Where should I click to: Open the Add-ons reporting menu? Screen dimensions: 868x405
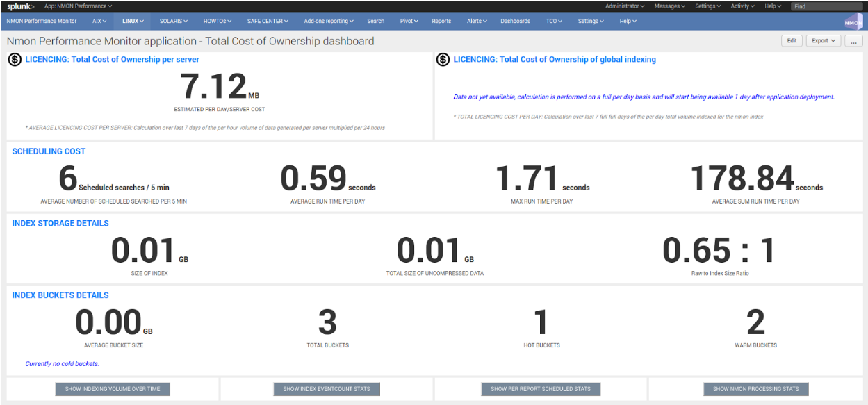pyautogui.click(x=329, y=21)
